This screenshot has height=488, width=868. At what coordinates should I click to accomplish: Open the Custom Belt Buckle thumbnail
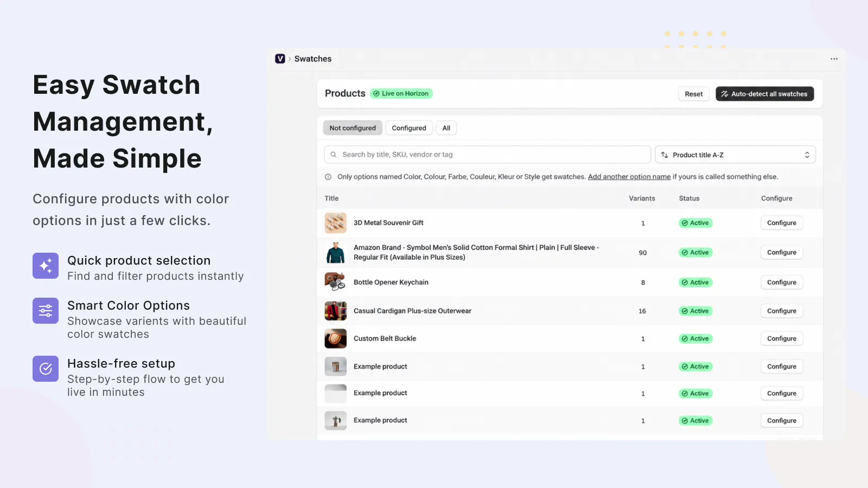pos(335,338)
